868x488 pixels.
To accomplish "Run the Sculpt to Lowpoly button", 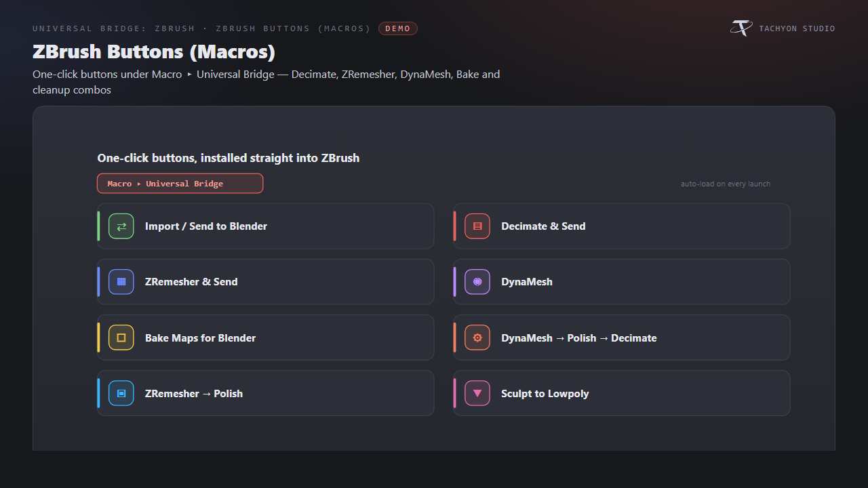I will [x=622, y=393].
